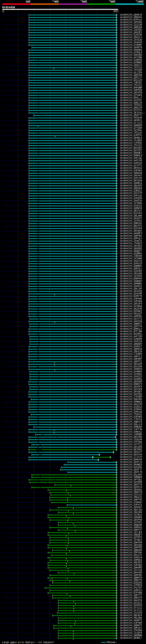The width and height of the screenshot is (146, 644).
Task: Select the UniRef100_C4JBY9 label
Action: [x=131, y=633]
